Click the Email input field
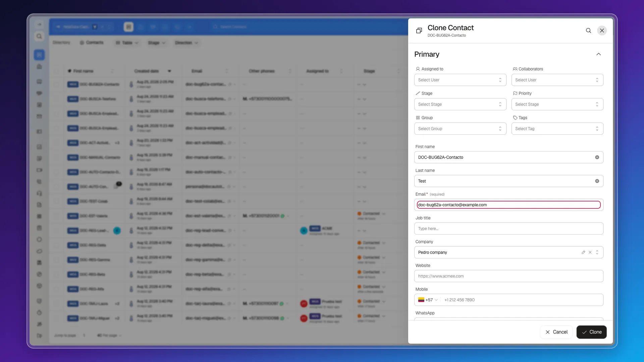The image size is (644, 362). [508, 205]
